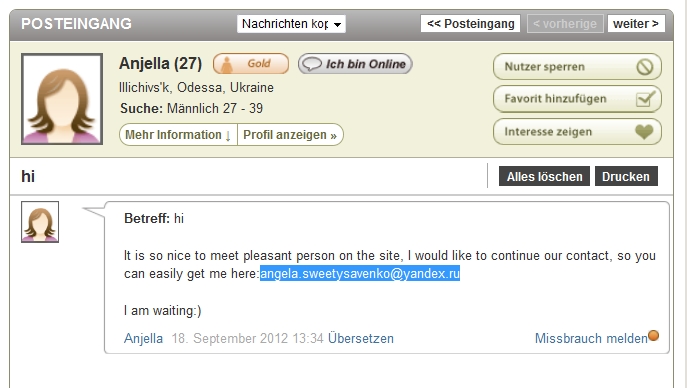Click the disabled < vorherige button
The height and width of the screenshot is (388, 687).
(565, 24)
